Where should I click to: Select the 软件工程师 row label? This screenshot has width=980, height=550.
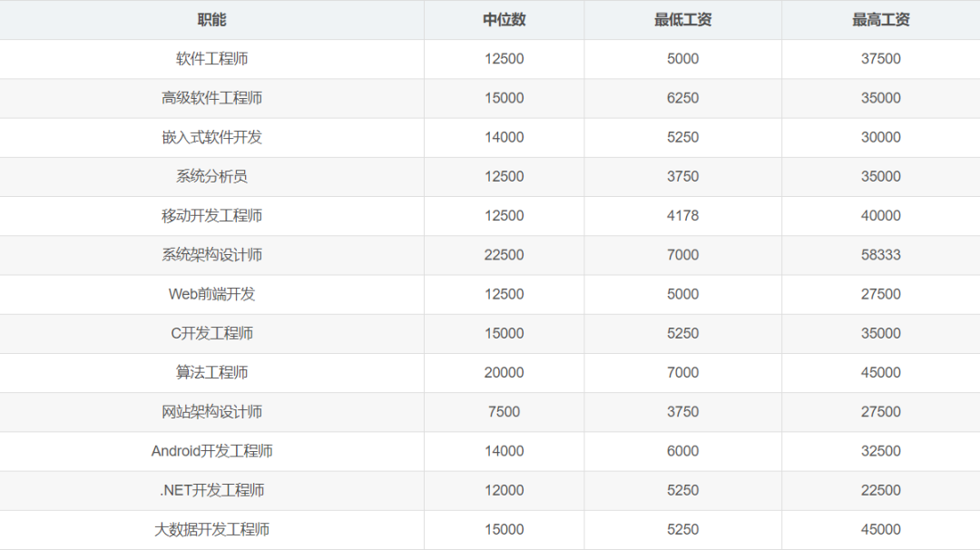coord(211,59)
